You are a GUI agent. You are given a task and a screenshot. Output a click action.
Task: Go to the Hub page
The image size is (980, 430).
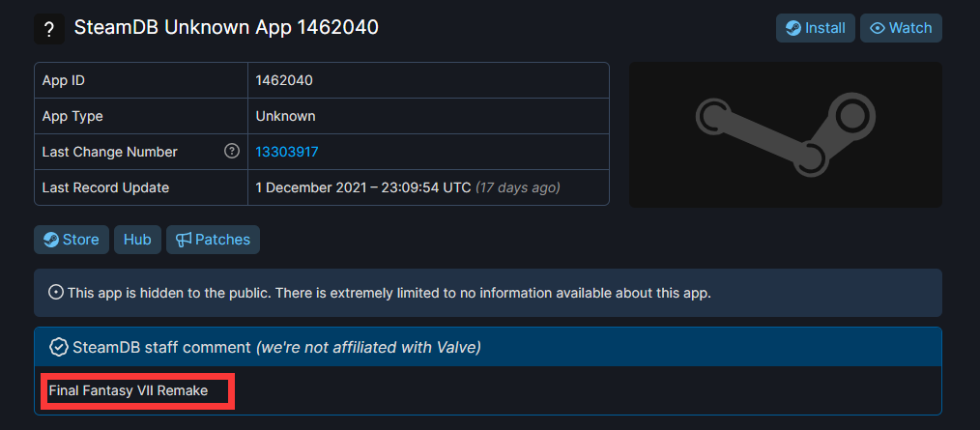137,240
